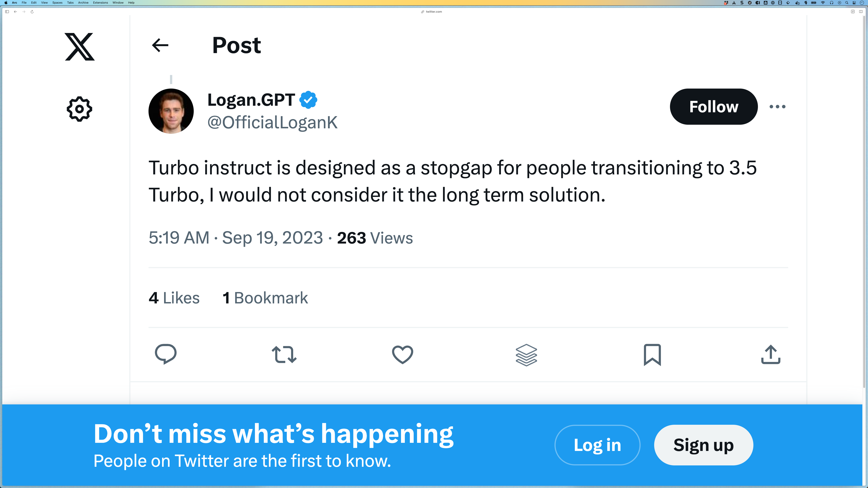Viewport: 868px width, 488px height.
Task: Bookmark the post
Action: tap(652, 354)
